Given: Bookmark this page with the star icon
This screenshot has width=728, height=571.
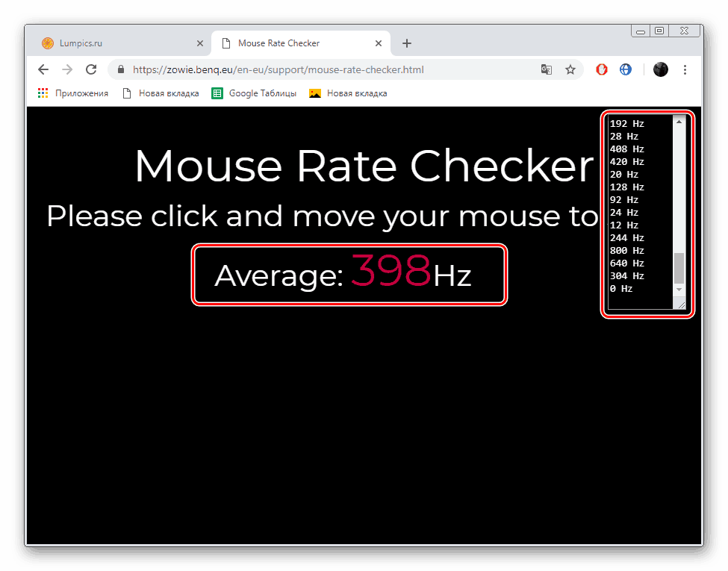Looking at the screenshot, I should 570,69.
